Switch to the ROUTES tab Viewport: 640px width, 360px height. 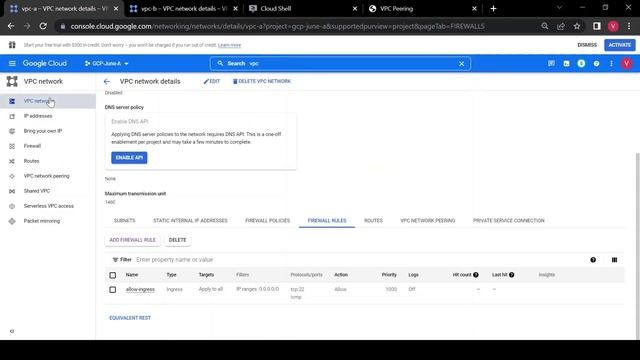(x=373, y=220)
